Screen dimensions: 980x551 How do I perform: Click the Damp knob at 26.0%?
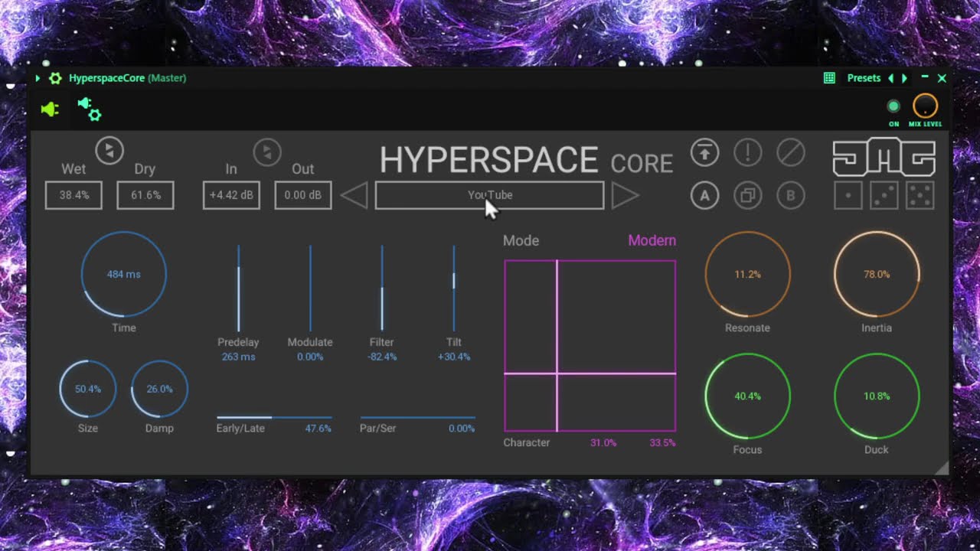click(x=159, y=389)
